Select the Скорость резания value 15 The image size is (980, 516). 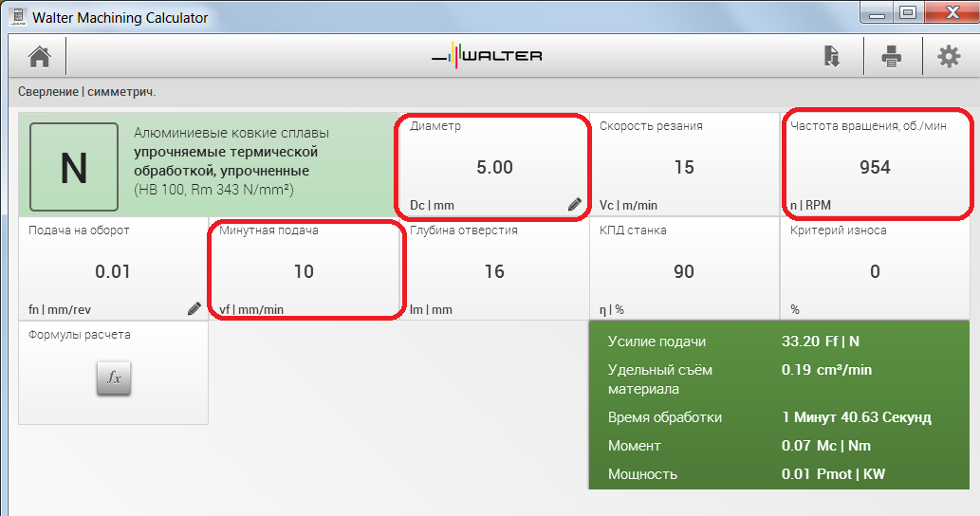pos(684,168)
